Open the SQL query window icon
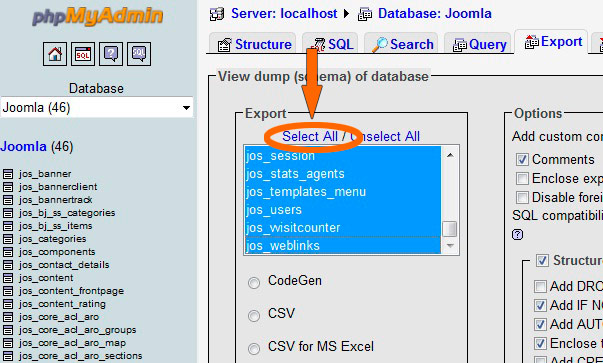The width and height of the screenshot is (603, 363). pyautogui.click(x=83, y=54)
